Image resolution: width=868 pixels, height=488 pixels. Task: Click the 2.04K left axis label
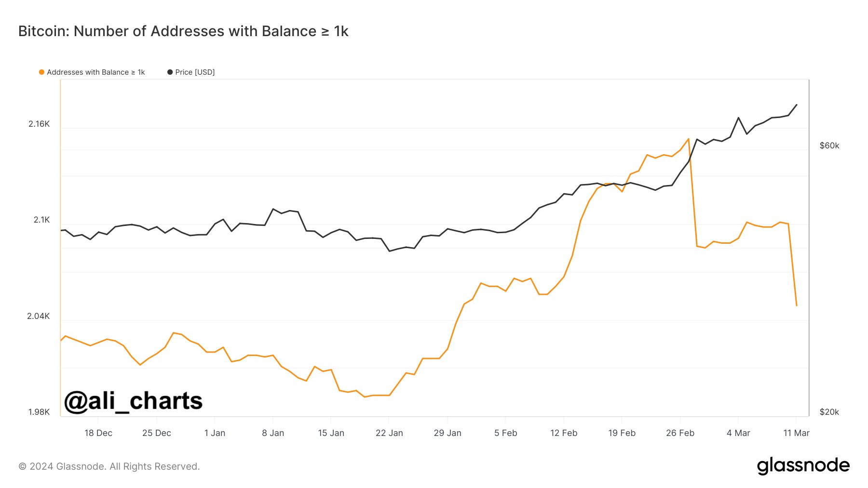pyautogui.click(x=38, y=316)
